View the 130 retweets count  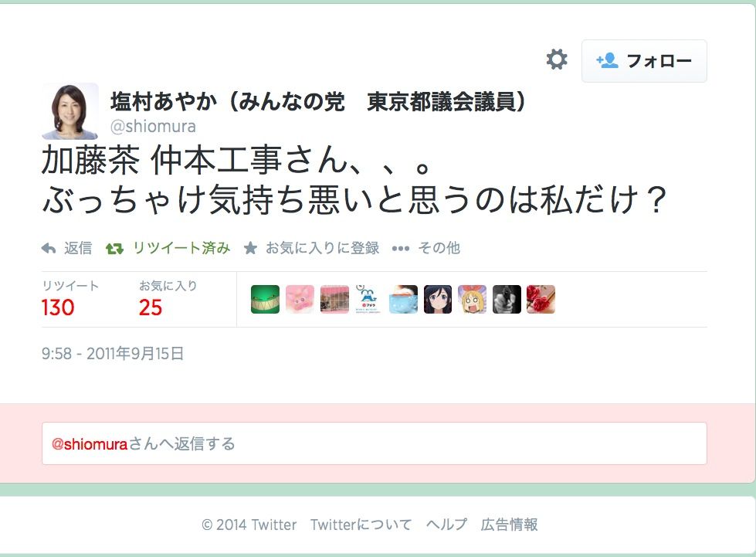[58, 307]
